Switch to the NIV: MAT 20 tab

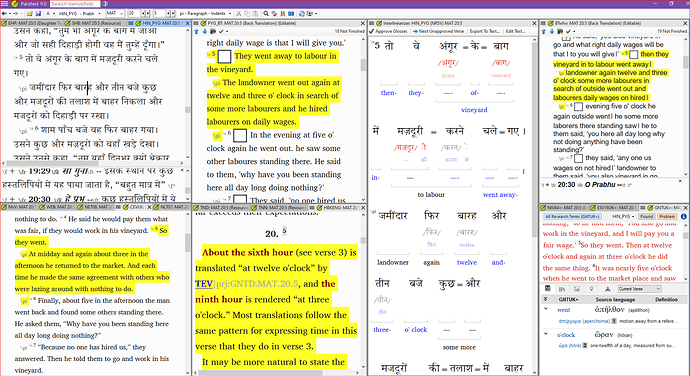pos(19,207)
